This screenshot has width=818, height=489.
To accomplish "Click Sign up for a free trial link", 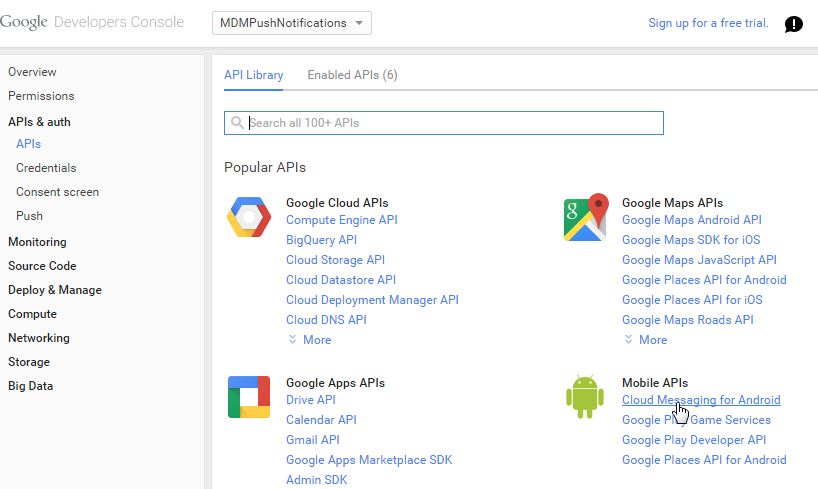I will 708,23.
